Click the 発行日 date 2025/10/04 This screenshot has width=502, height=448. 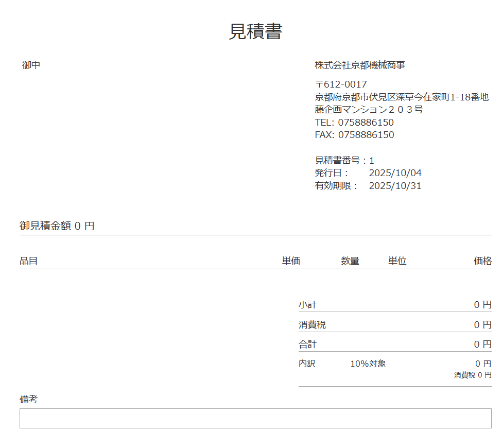[395, 173]
